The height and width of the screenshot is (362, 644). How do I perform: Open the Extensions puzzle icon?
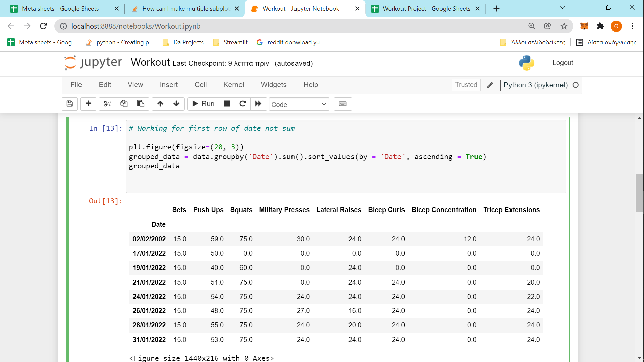tap(600, 26)
